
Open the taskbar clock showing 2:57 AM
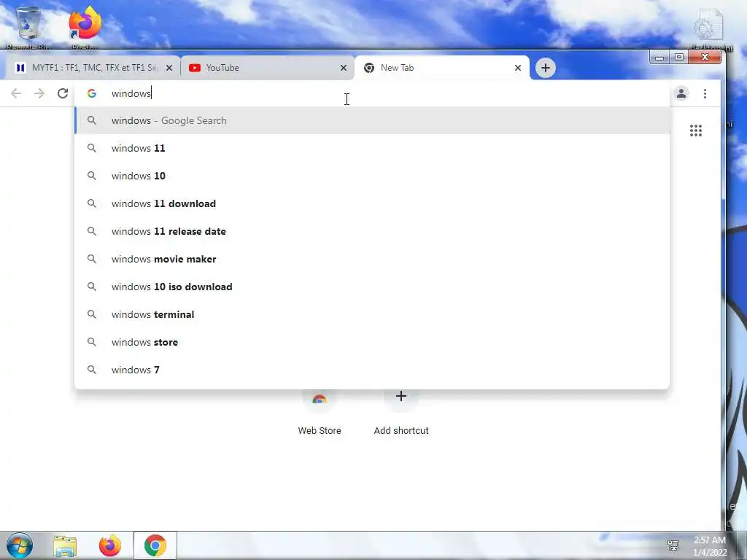coord(710,546)
